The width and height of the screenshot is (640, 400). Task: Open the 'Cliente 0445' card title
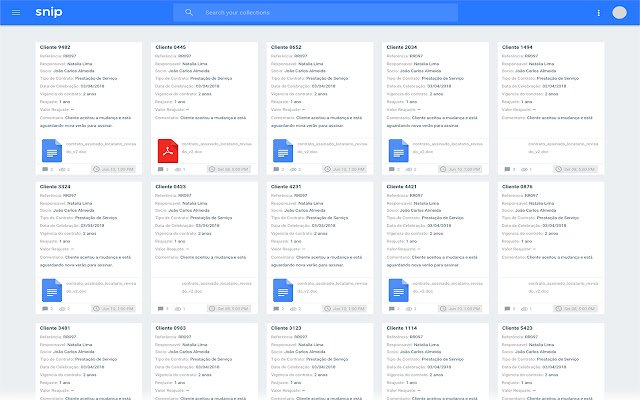[x=171, y=47]
